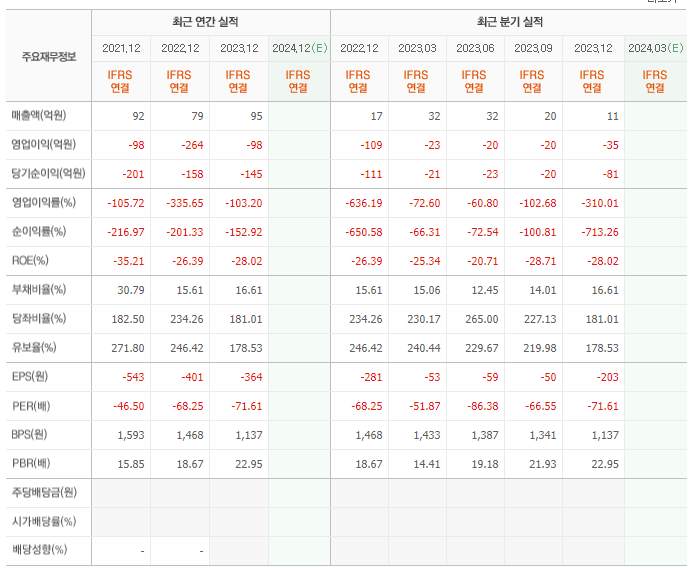Click the '최근 연간 실적' header

205,22
